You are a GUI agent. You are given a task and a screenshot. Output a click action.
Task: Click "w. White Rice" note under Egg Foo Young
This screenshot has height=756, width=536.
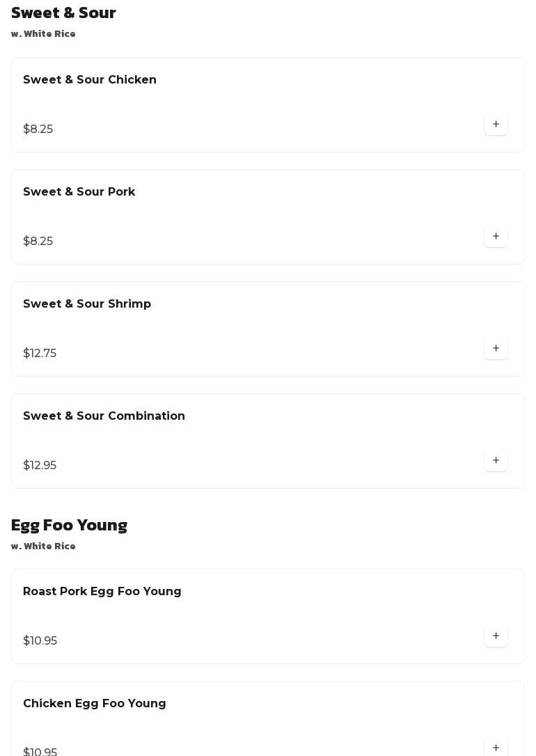43,546
